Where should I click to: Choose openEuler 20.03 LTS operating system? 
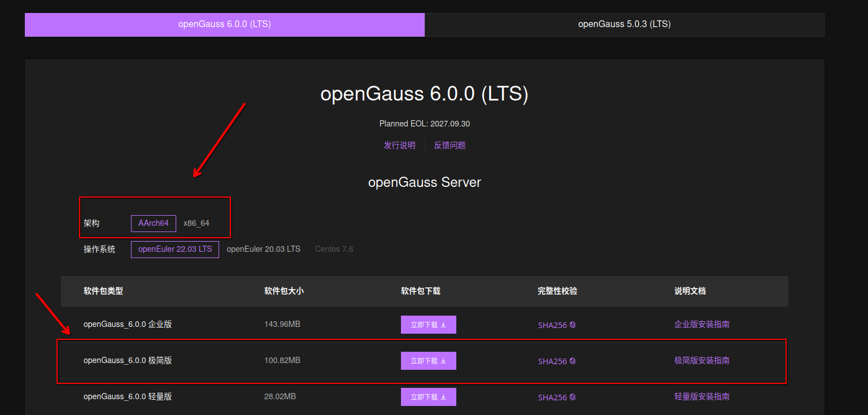coord(264,249)
